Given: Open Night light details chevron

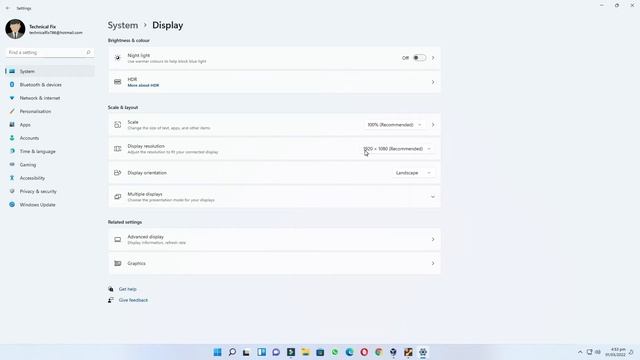Looking at the screenshot, I should click(x=433, y=58).
